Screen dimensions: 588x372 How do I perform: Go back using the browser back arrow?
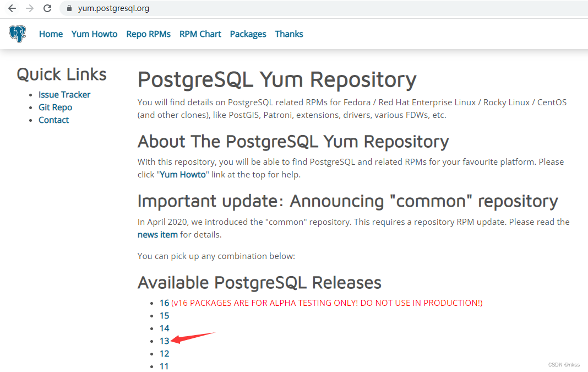pos(12,8)
